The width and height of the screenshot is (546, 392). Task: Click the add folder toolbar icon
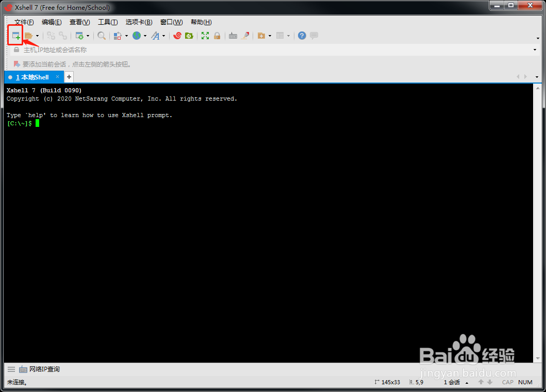coord(261,36)
